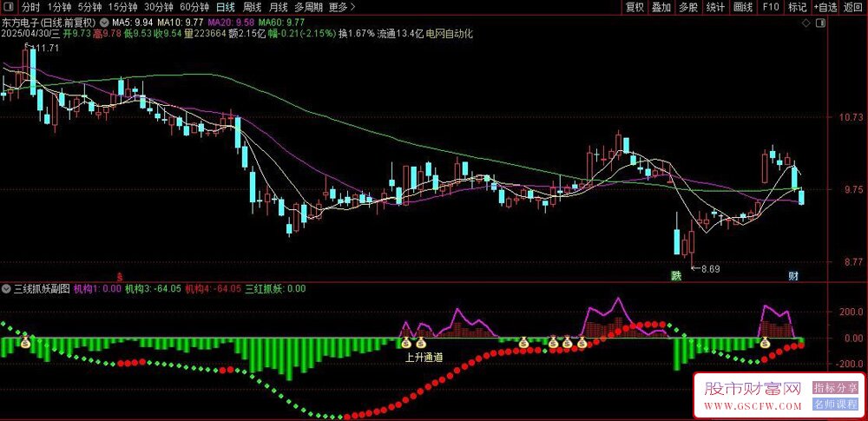The image size is (868, 421).
Task: Open the 多周期 multi-period view
Action: click(308, 7)
